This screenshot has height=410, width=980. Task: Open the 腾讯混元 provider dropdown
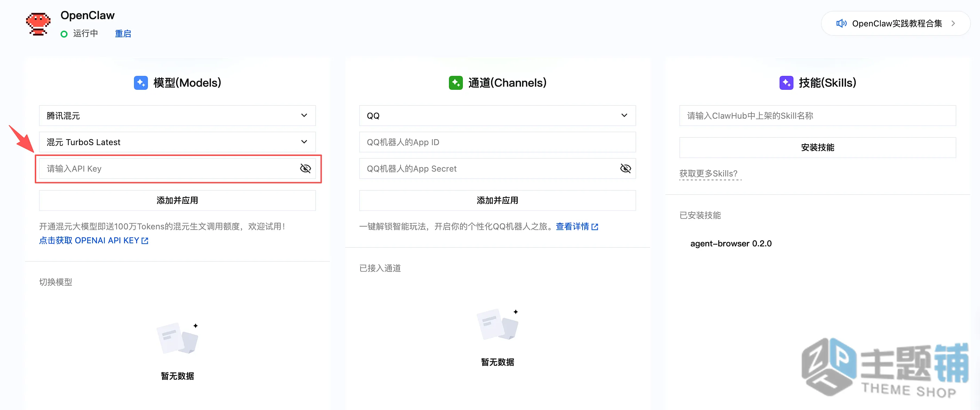pyautogui.click(x=177, y=116)
